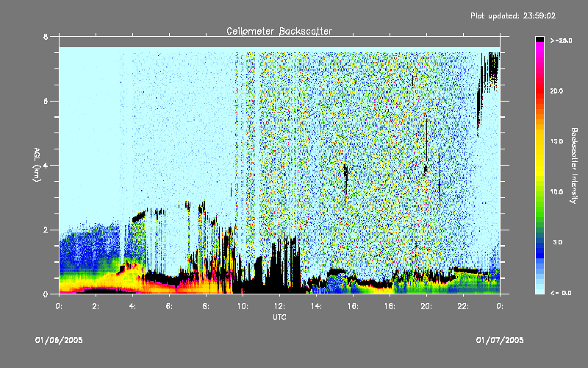
Task: Click the UTC x-axis label
Action: 279,317
